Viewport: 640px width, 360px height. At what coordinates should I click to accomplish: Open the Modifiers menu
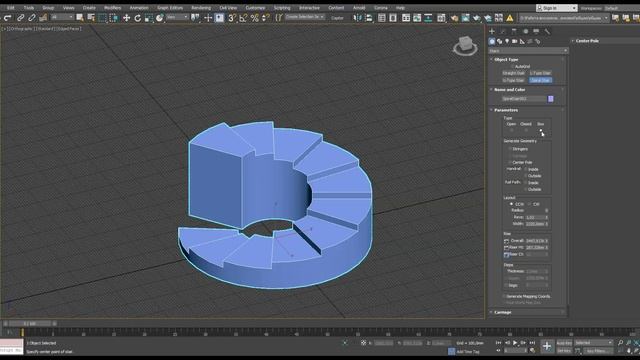pos(112,8)
